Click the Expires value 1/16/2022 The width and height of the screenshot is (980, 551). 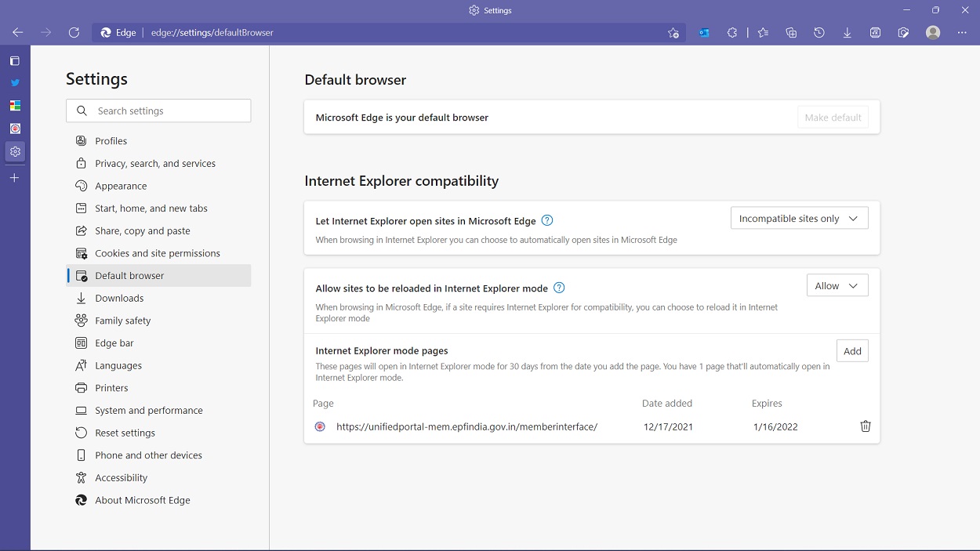[x=775, y=427]
